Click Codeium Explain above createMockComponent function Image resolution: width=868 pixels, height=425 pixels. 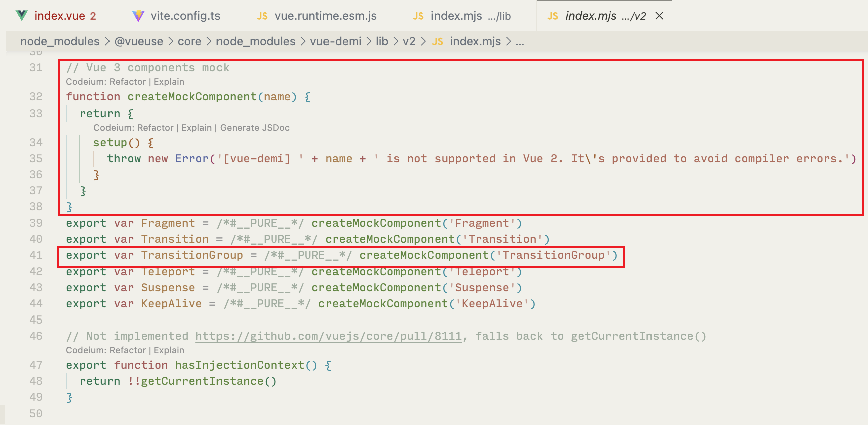pyautogui.click(x=169, y=82)
